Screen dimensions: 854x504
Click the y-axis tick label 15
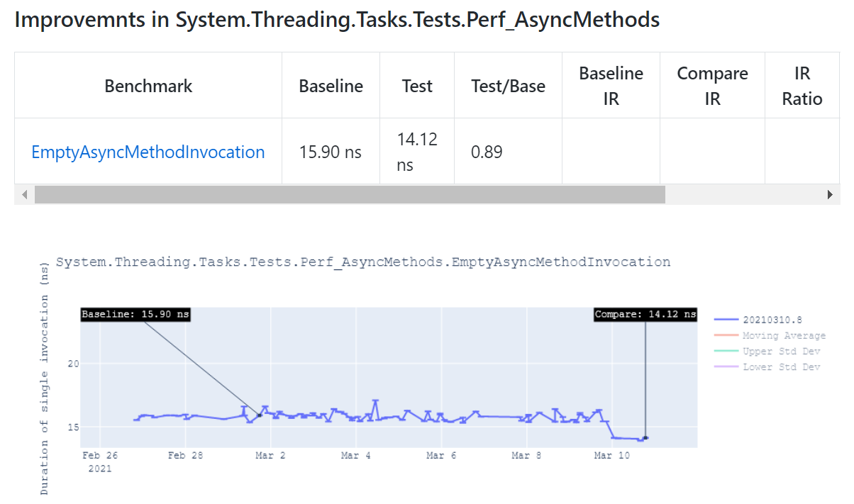coord(73,427)
